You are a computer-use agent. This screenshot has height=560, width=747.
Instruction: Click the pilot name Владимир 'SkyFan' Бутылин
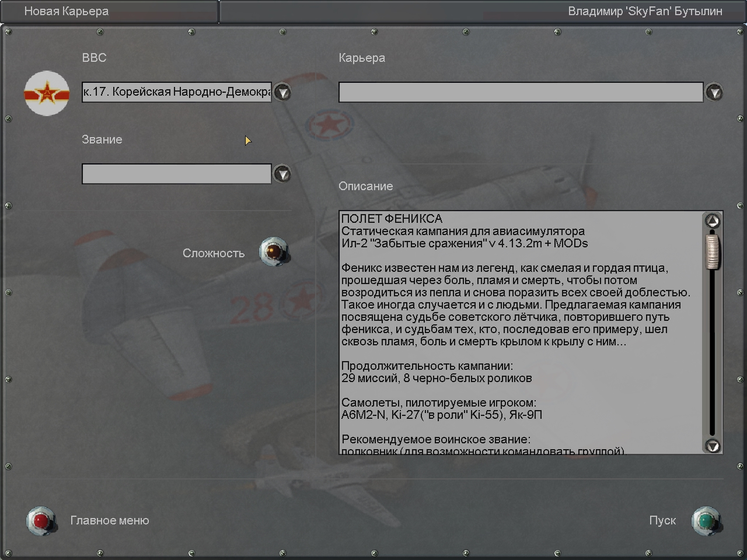[x=645, y=11]
